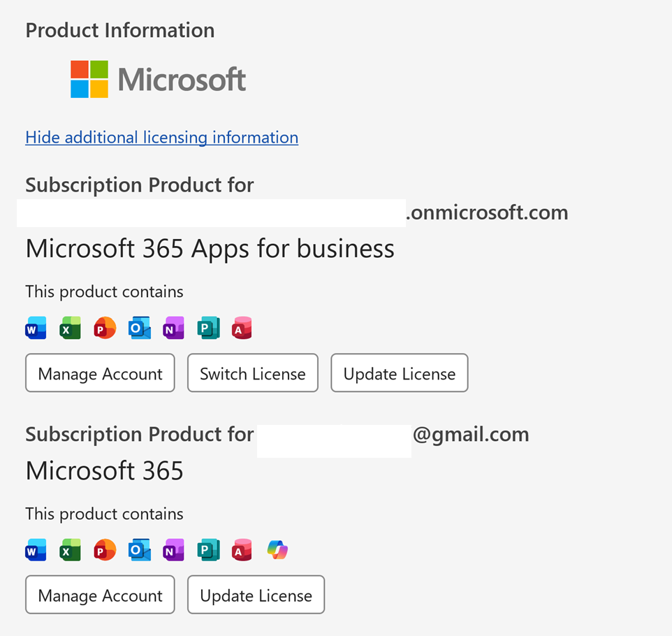
Task: Click the OneNote icon under gmail subscription
Action: click(x=173, y=550)
